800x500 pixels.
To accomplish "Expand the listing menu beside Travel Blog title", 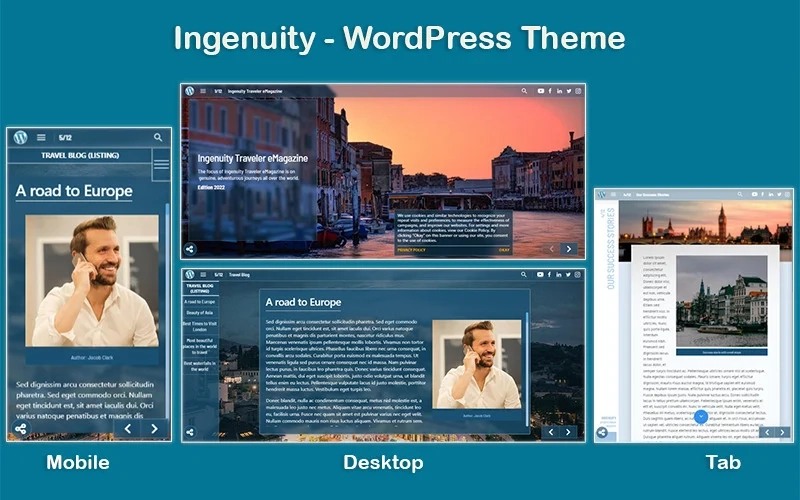I will 160,164.
